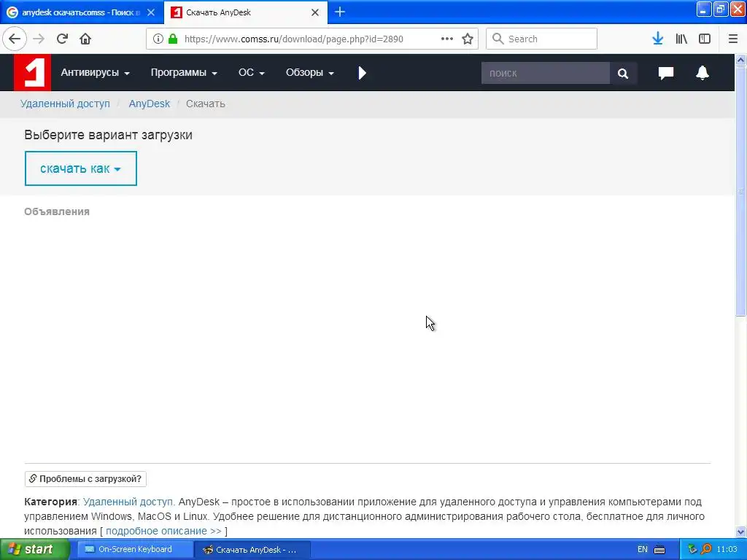This screenshot has height=560, width=747.
Task: Open the comments speech bubble icon
Action: point(665,73)
